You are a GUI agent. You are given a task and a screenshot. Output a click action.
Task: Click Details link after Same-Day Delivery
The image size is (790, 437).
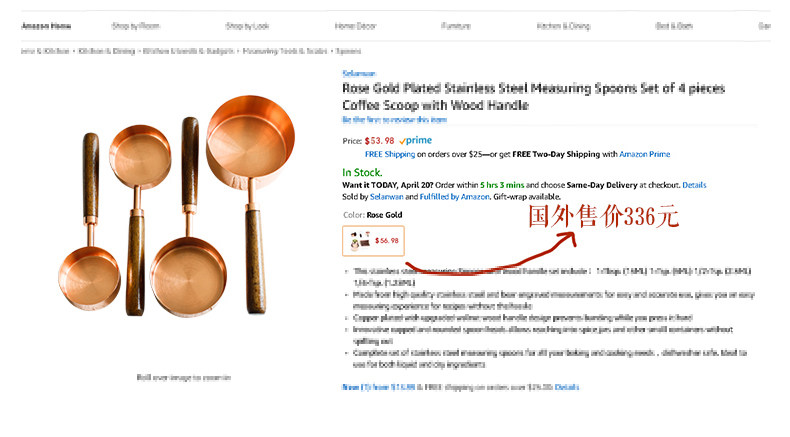(694, 185)
